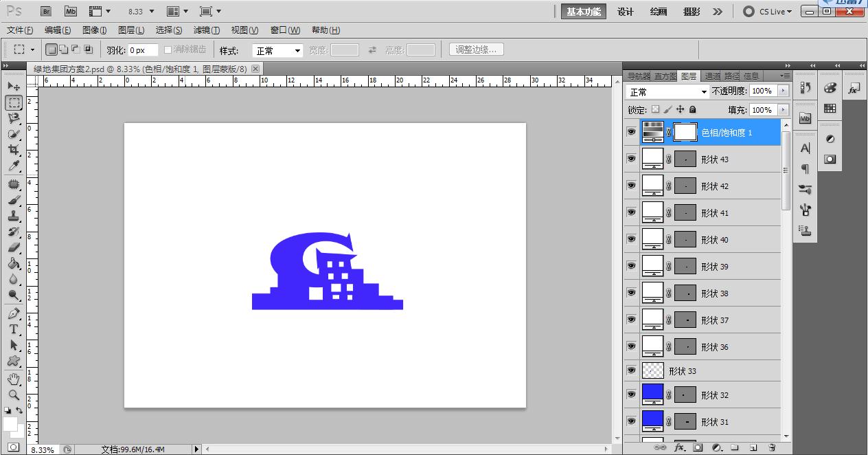Select the Spot Healing Brush tool
868x455 pixels.
[x=14, y=184]
